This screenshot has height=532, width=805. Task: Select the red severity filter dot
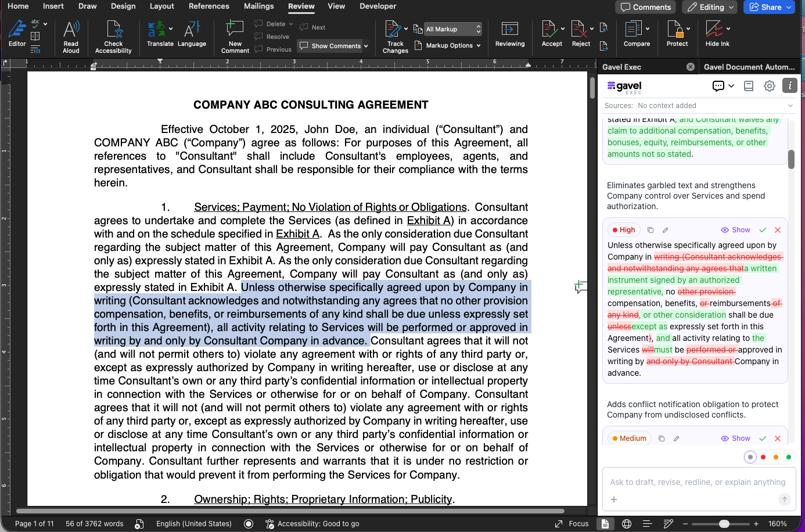coord(763,457)
